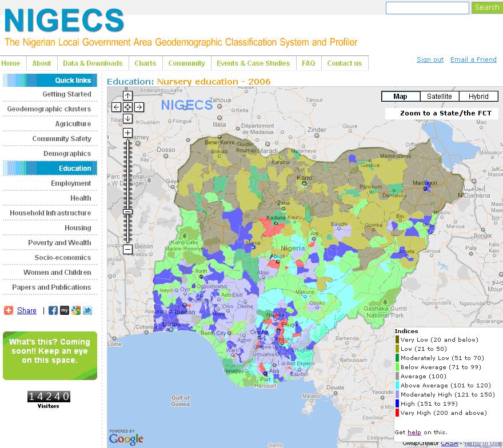The image size is (503, 448).
Task: Click the Sign out link
Action: point(430,59)
